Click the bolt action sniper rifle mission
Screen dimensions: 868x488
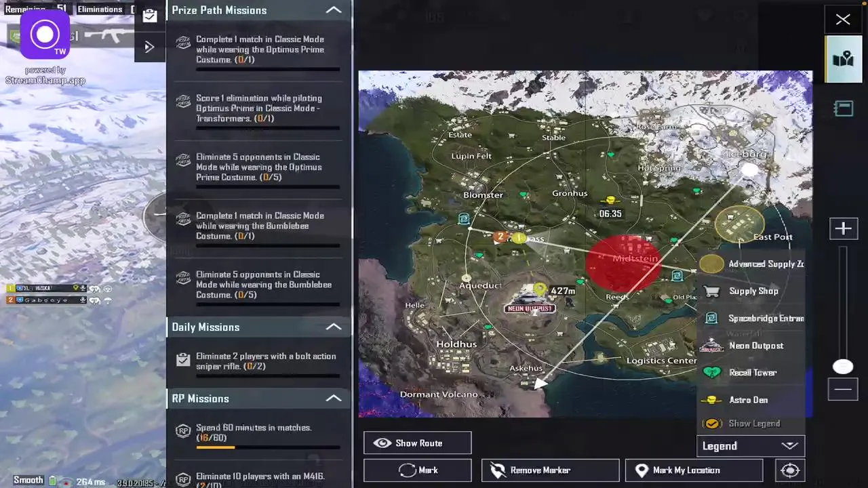click(258, 363)
